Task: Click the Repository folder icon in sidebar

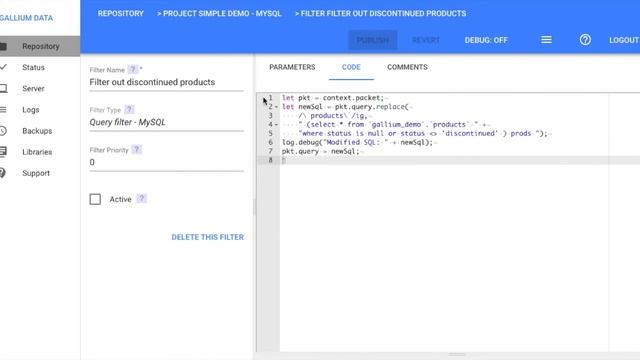Action: coord(3,46)
